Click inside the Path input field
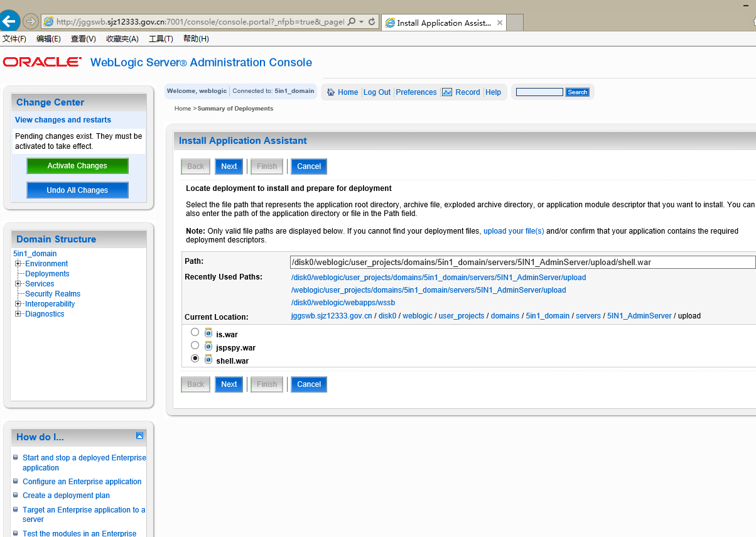The height and width of the screenshot is (537, 756). tap(523, 263)
